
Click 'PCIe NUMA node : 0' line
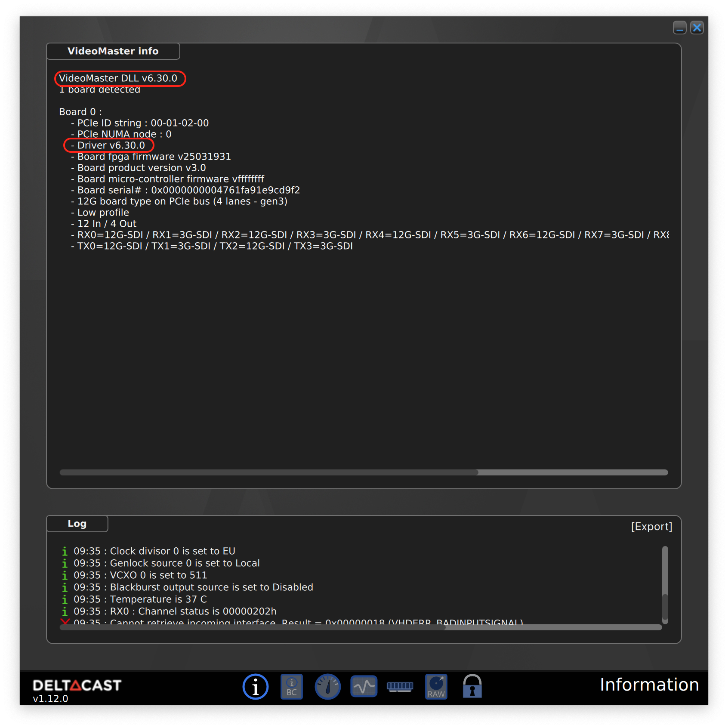point(121,134)
